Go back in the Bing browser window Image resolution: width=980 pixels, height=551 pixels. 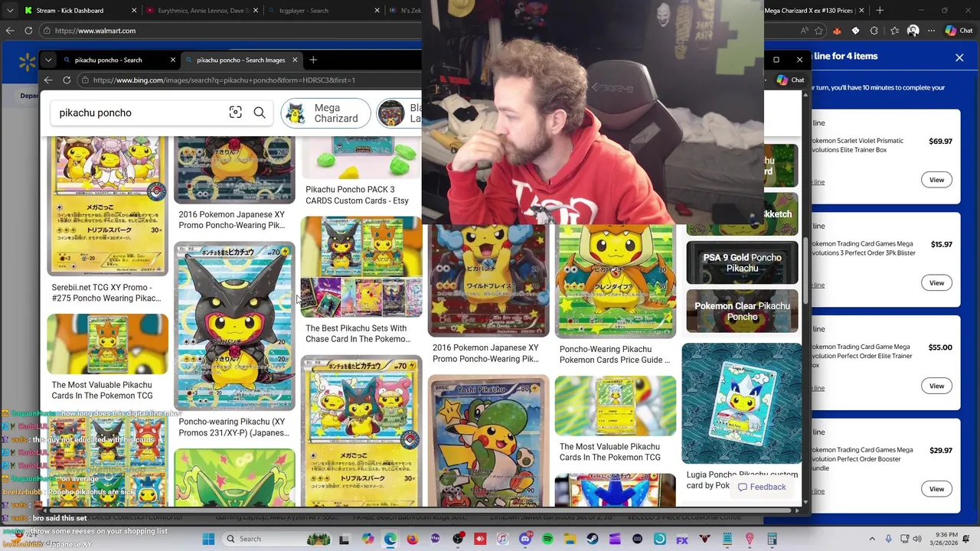click(48, 80)
